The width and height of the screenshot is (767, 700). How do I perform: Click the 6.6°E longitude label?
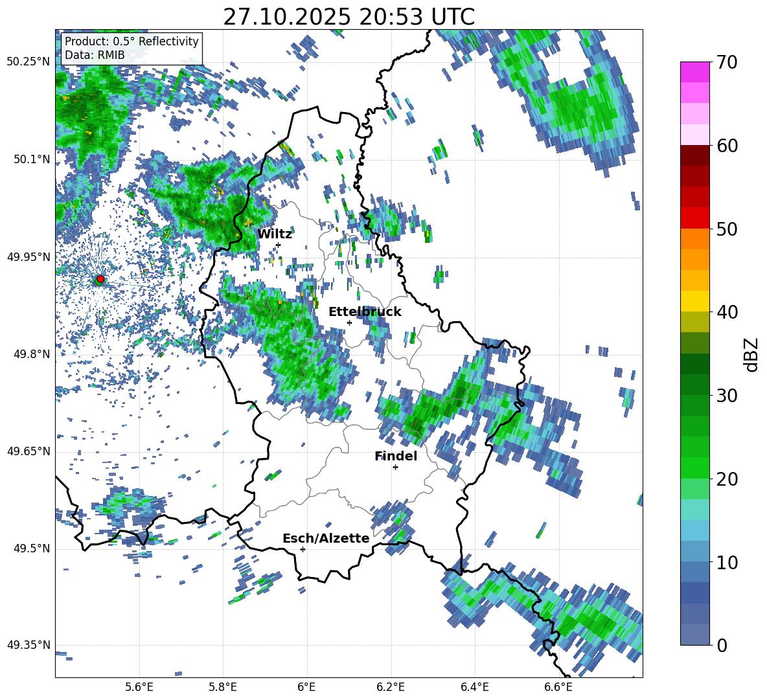[558, 687]
